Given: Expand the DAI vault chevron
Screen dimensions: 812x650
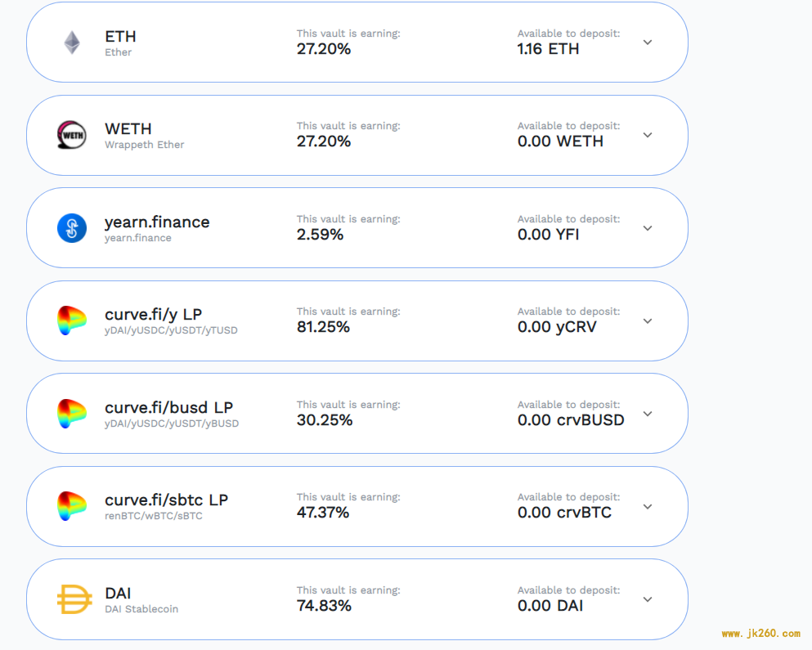Looking at the screenshot, I should click(648, 599).
